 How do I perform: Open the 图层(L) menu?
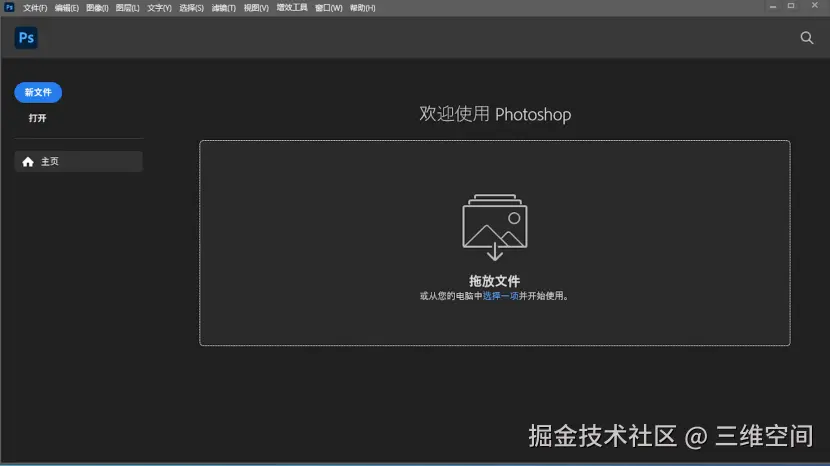pyautogui.click(x=128, y=8)
